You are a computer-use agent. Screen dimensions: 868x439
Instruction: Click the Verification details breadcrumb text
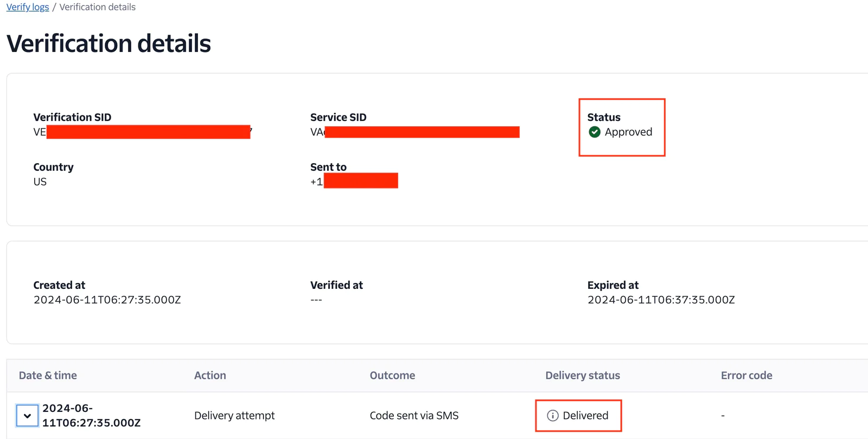point(97,7)
